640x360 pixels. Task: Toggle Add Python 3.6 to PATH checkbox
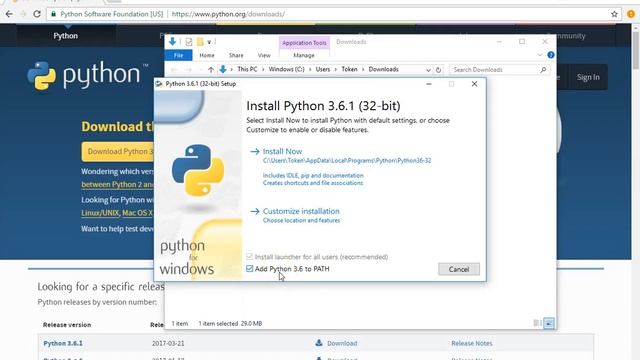pos(249,269)
